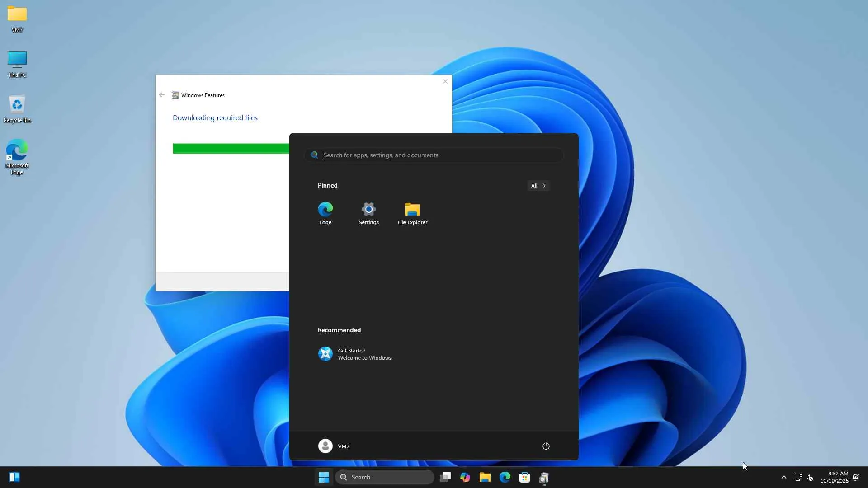Viewport: 868px width, 488px height.
Task: Open VM7 user account menu
Action: click(334, 446)
